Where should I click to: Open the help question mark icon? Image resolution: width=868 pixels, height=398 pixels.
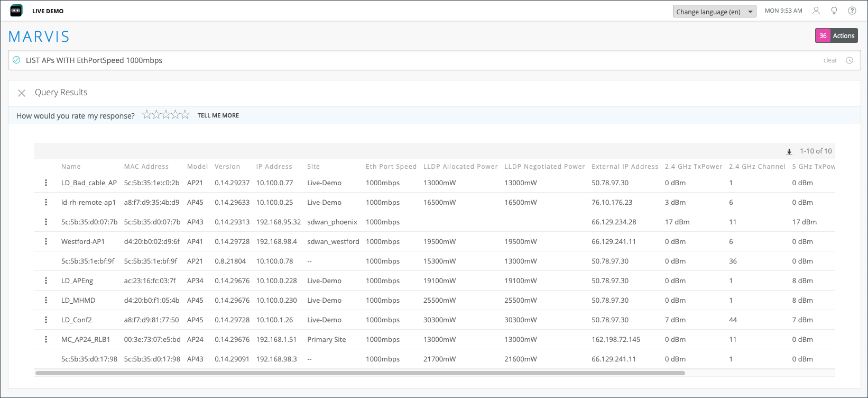pos(852,11)
